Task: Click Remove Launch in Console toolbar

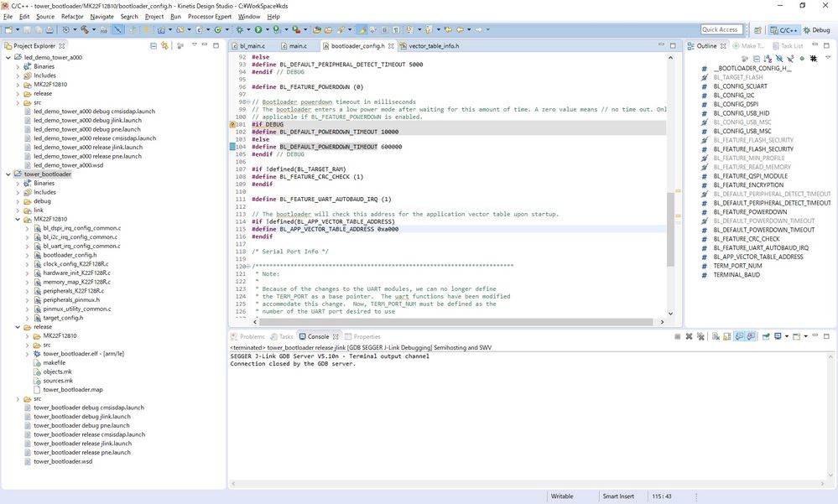Action: tap(689, 336)
